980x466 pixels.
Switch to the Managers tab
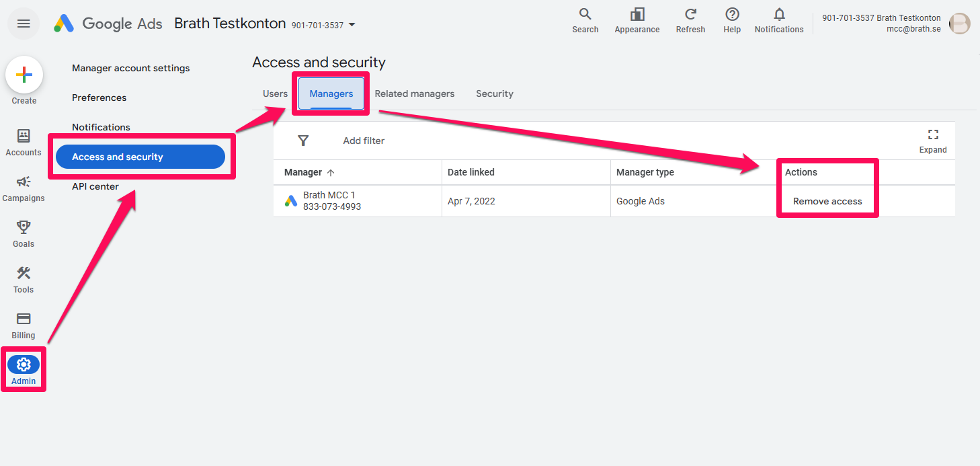coord(331,93)
